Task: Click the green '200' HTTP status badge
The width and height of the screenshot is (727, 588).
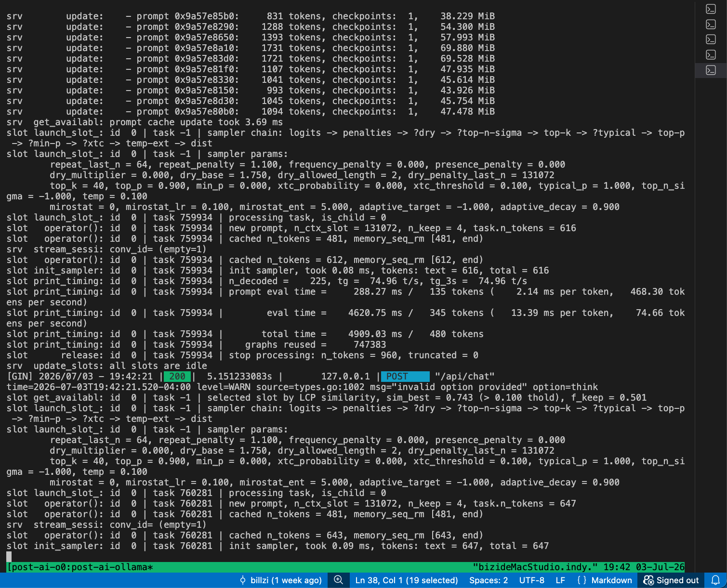Action: (x=177, y=377)
